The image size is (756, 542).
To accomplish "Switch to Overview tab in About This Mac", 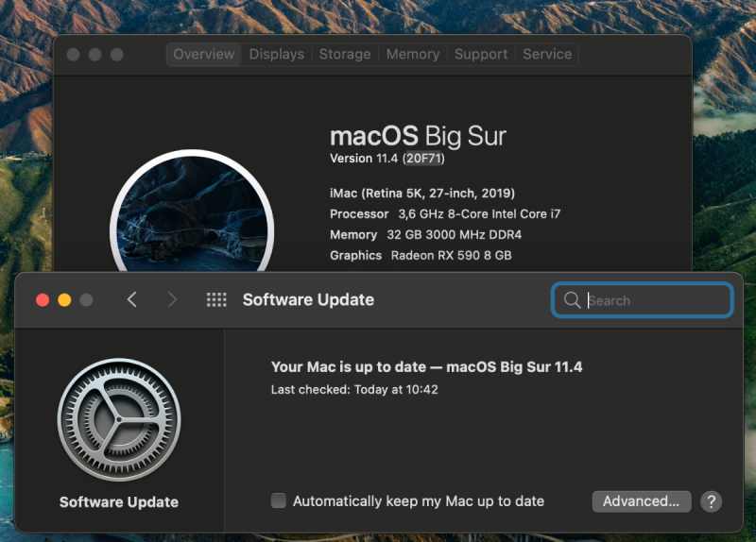I will click(x=203, y=54).
